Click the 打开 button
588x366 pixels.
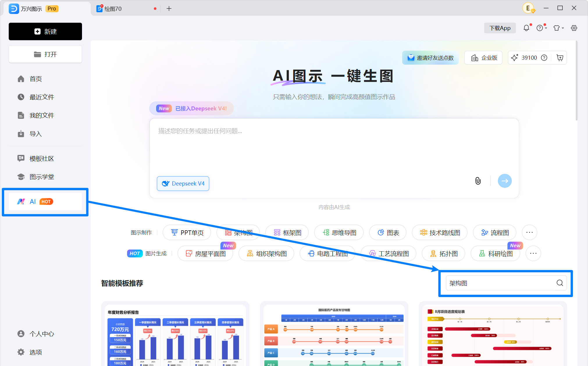45,54
